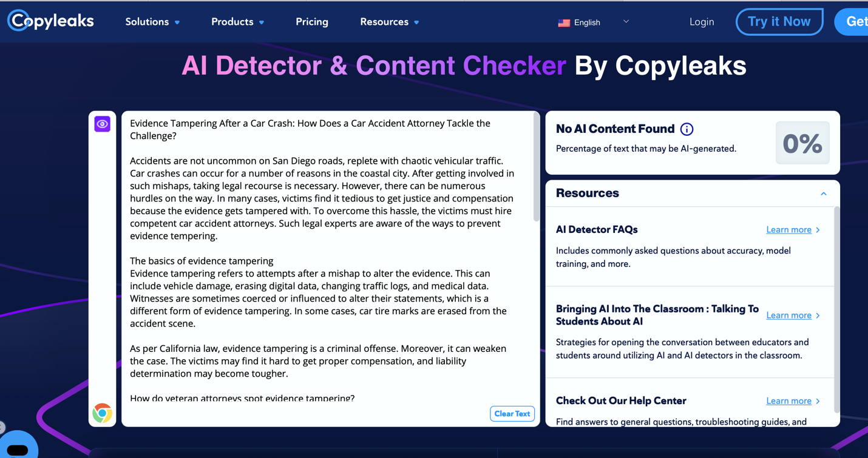Click the Chrome icon in left sidebar
This screenshot has height=458, width=868.
103,413
